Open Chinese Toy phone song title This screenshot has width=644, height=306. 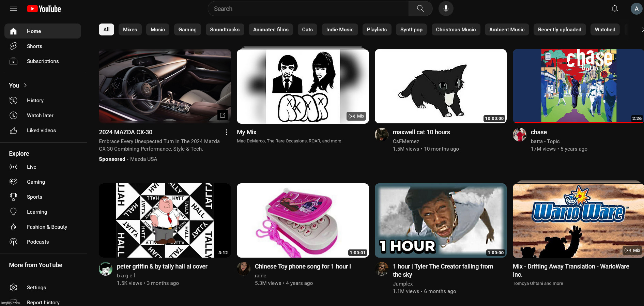(x=303, y=266)
